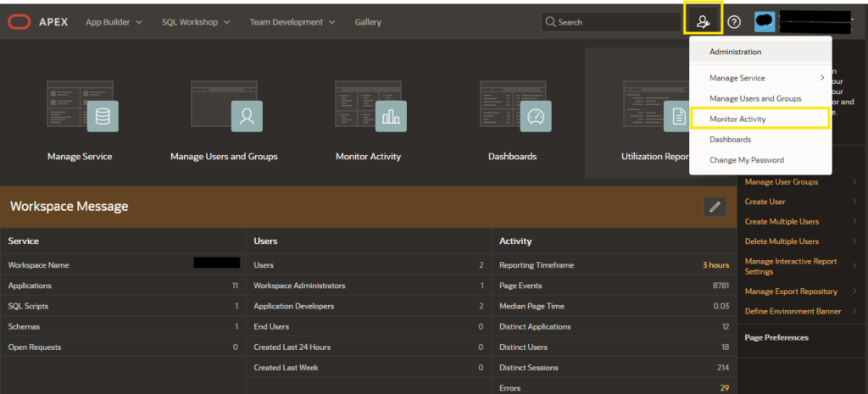This screenshot has width=868, height=394.
Task: Click the Create Multiple Users link
Action: pos(782,221)
